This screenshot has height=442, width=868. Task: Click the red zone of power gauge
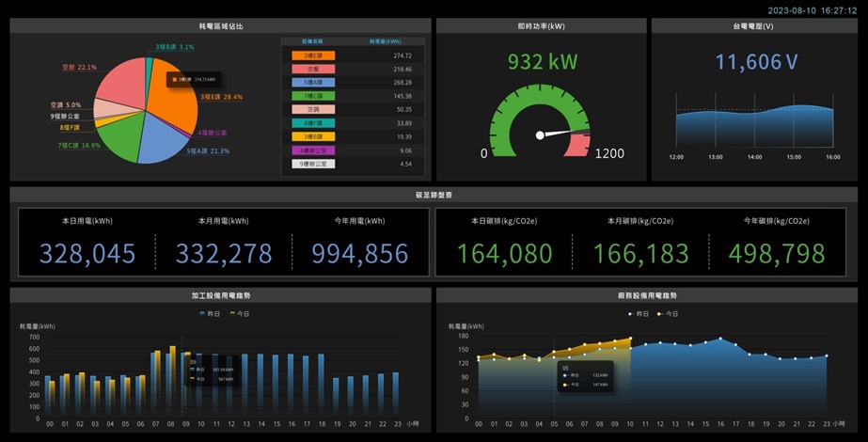[577, 145]
